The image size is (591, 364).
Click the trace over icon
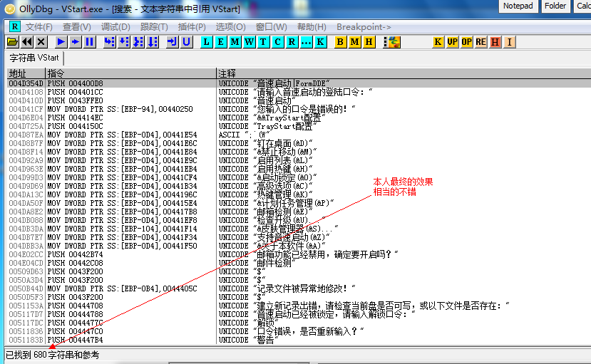[153, 42]
